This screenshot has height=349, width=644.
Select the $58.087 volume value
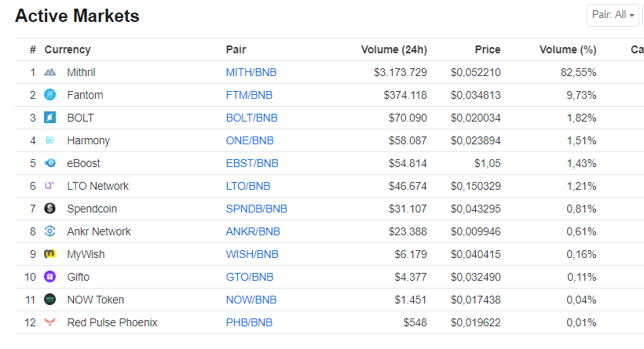[408, 140]
